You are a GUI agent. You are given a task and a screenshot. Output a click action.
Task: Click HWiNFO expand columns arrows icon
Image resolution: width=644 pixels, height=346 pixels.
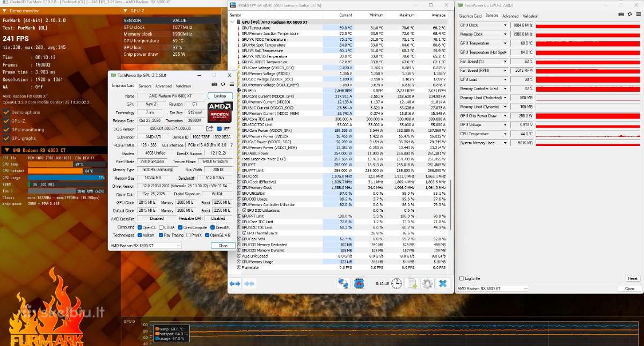click(235, 283)
